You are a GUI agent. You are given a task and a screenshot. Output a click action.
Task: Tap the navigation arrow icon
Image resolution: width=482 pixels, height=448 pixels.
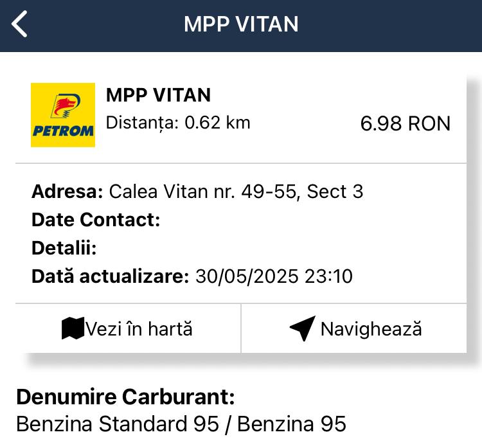[302, 328]
